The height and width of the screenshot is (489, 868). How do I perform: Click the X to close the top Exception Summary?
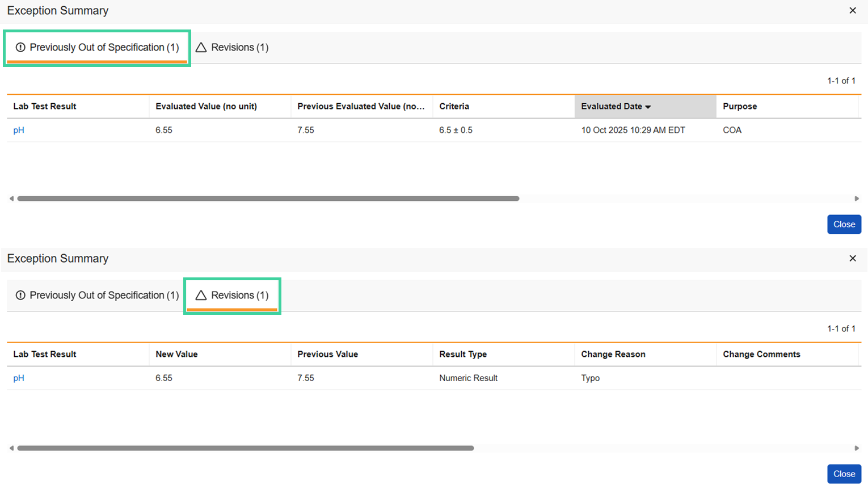coord(853,10)
